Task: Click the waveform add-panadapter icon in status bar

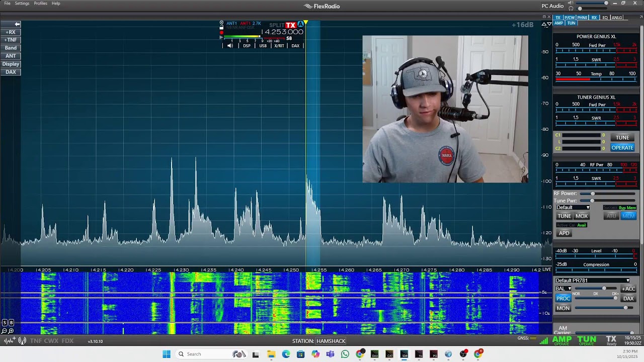Action: tap(10, 341)
